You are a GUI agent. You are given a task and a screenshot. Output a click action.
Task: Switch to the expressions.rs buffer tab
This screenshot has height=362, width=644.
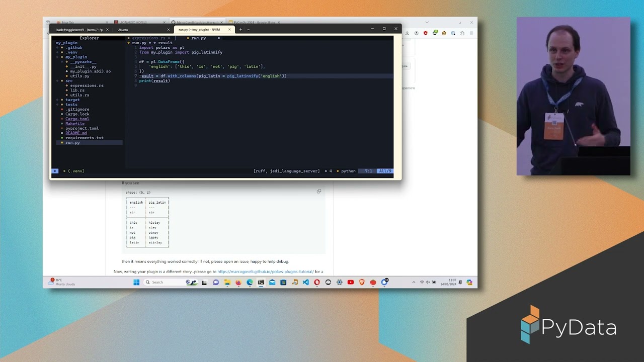click(148, 38)
